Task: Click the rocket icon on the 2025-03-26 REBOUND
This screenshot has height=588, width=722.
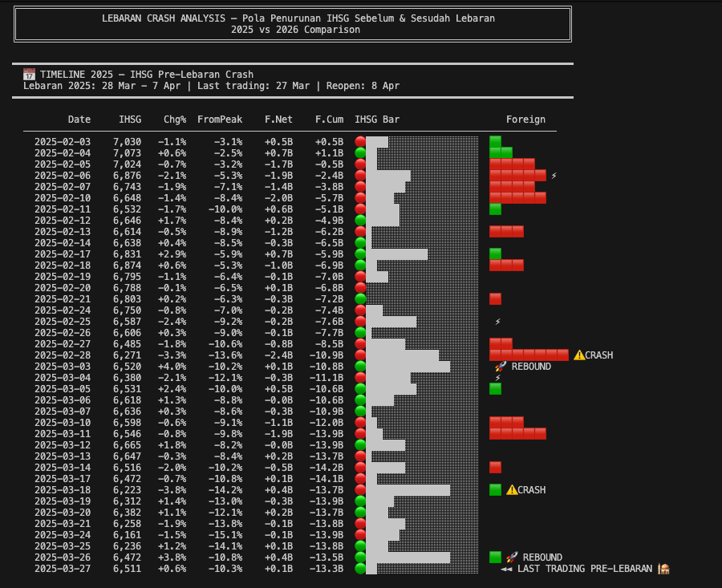Action: pos(512,558)
